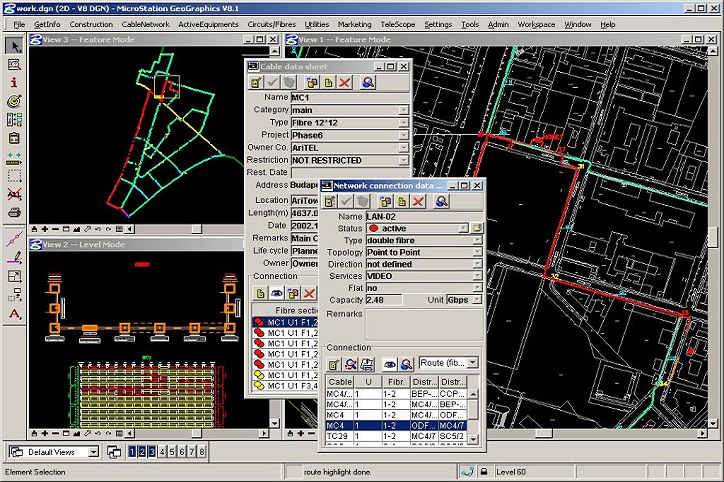The width and height of the screenshot is (724, 482).
Task: Open the 'Route (fib...' dropdown
Action: tap(472, 362)
